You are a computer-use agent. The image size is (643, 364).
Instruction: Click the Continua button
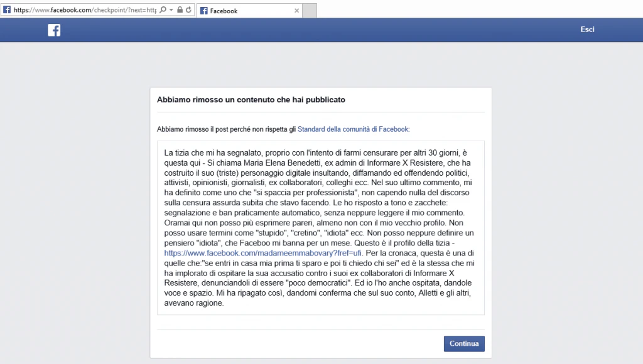[x=464, y=343]
